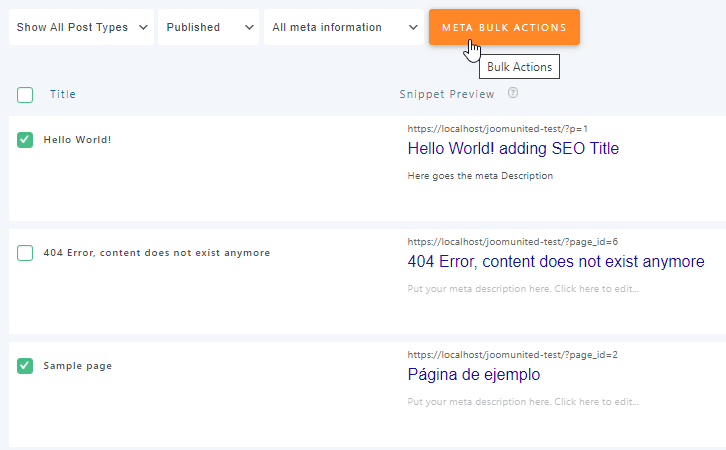Screen dimensions: 726x450
Task: Click the Snippet Preview column header
Action: coord(446,95)
